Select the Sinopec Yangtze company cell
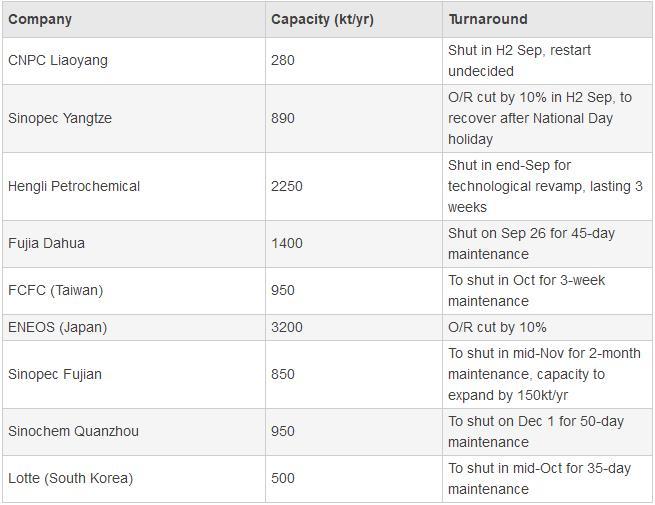The height and width of the screenshot is (505, 655). pos(60,118)
